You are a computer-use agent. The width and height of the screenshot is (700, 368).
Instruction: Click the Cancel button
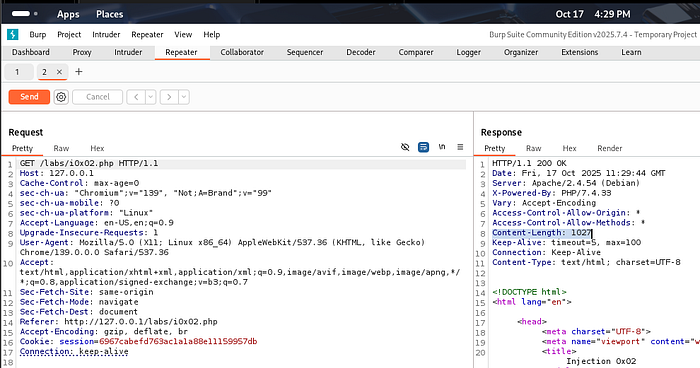[x=97, y=97]
